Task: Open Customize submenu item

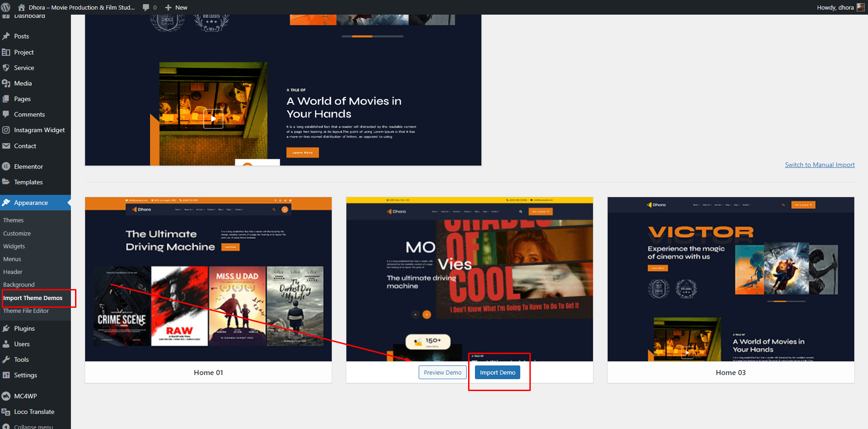Action: [17, 233]
